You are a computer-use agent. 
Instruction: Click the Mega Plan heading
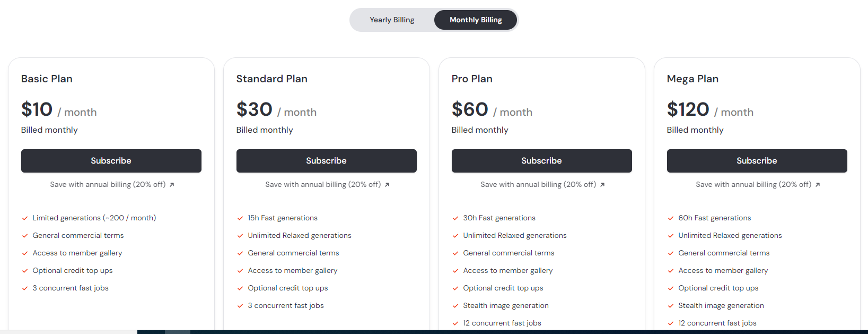pos(692,79)
